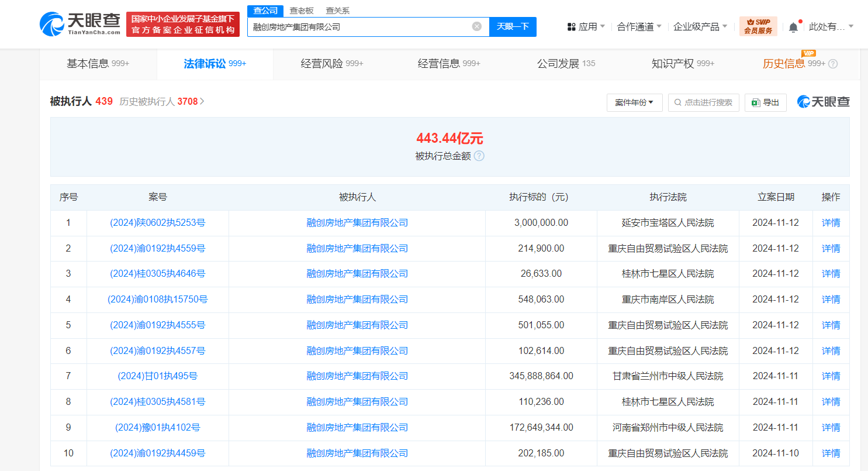Select the 查关系 search tab
Image resolution: width=868 pixels, height=471 pixels.
pyautogui.click(x=338, y=11)
